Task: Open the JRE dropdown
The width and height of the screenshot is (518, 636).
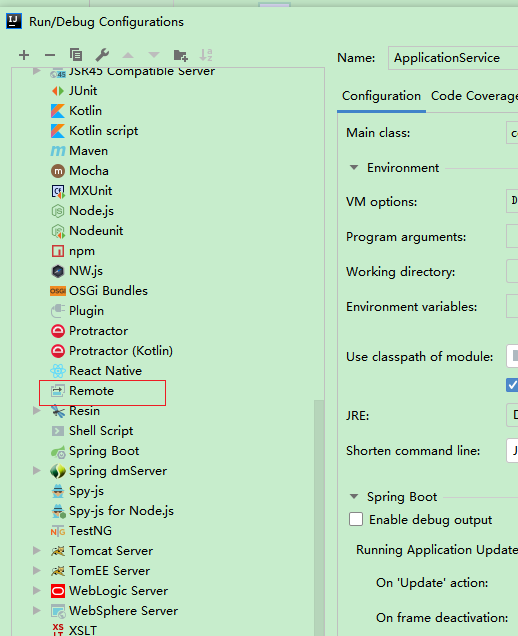Action: pos(512,415)
